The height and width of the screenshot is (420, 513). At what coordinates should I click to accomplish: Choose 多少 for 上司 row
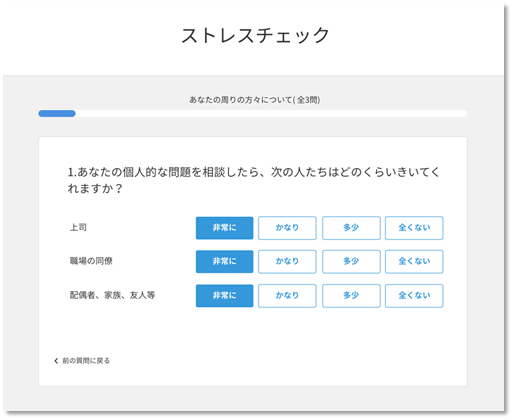351,228
